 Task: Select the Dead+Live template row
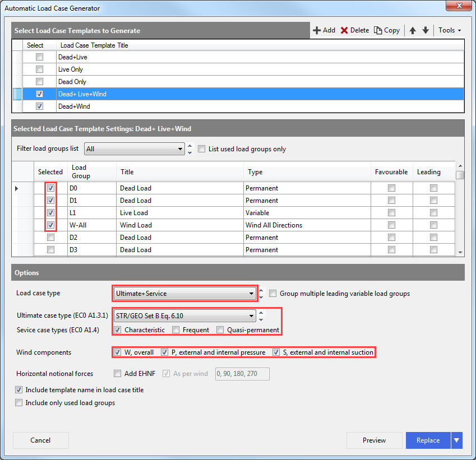tap(73, 57)
